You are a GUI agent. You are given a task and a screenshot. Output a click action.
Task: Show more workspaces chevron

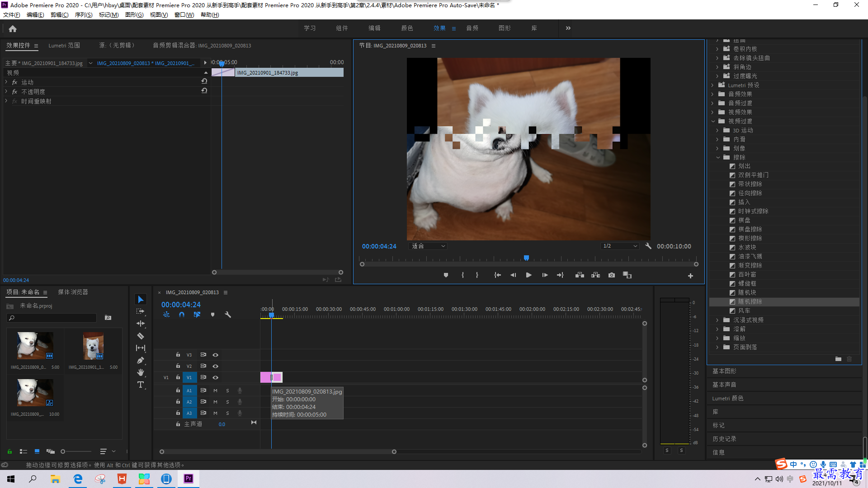(568, 28)
